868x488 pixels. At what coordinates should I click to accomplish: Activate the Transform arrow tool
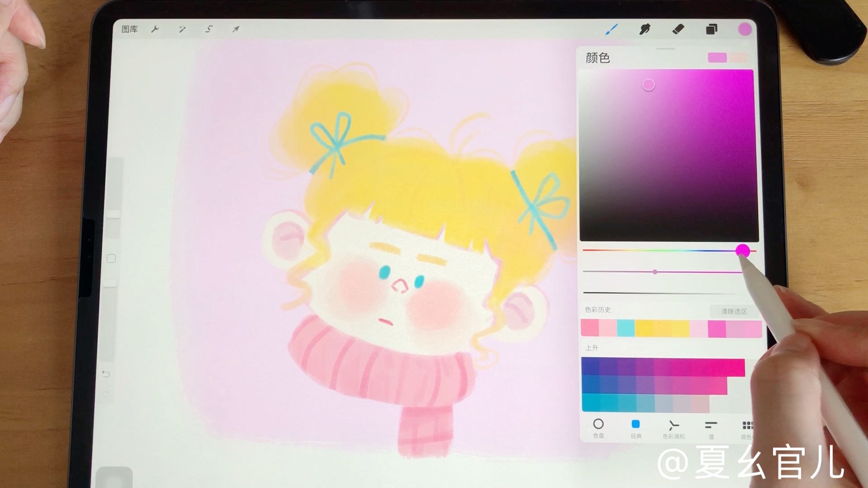[235, 29]
